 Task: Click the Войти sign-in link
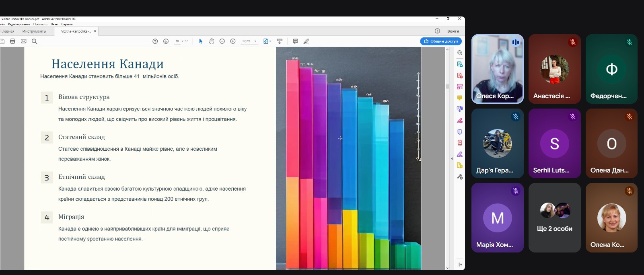453,31
